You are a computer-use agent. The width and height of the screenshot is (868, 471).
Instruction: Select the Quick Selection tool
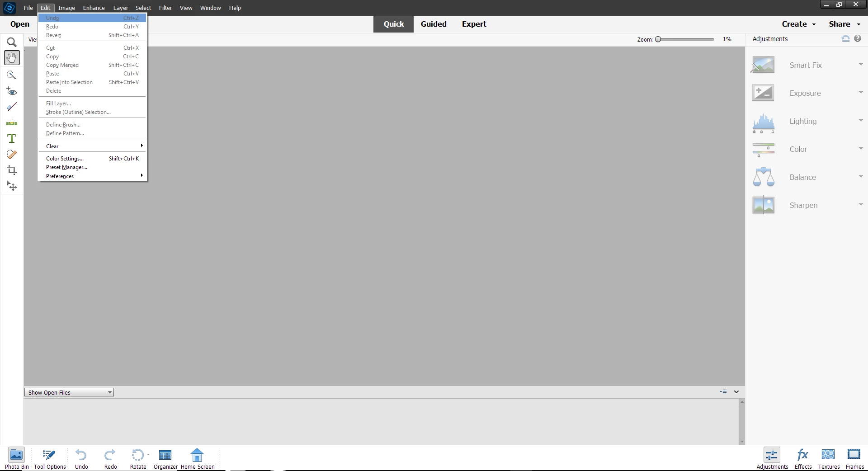(12, 75)
